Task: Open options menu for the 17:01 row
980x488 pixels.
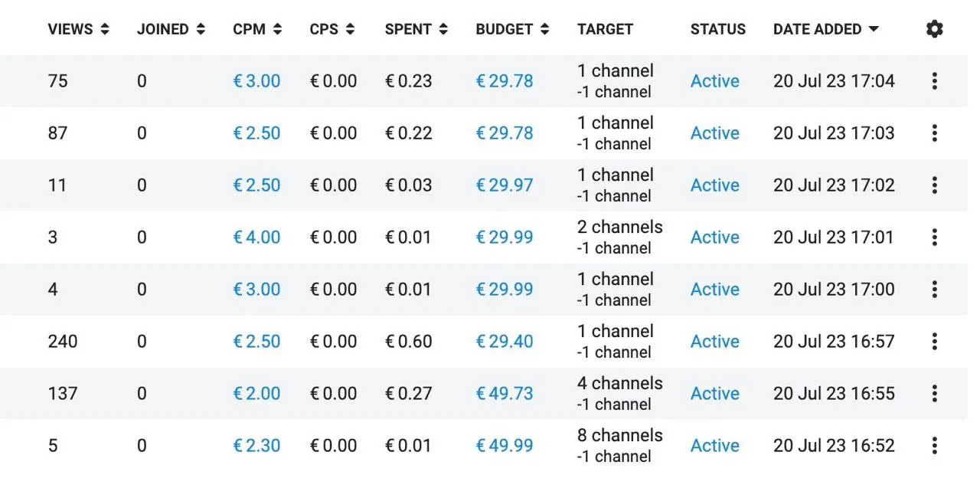Action: click(x=934, y=237)
